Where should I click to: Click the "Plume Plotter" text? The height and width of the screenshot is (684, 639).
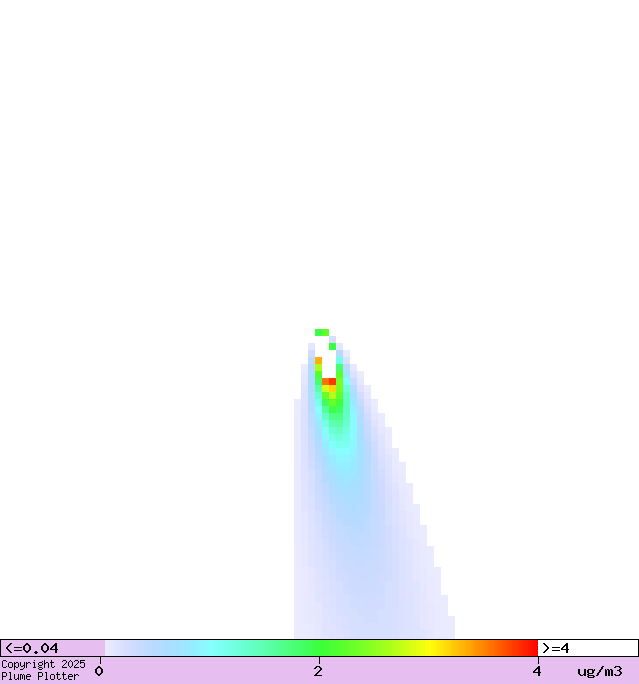[x=40, y=676]
